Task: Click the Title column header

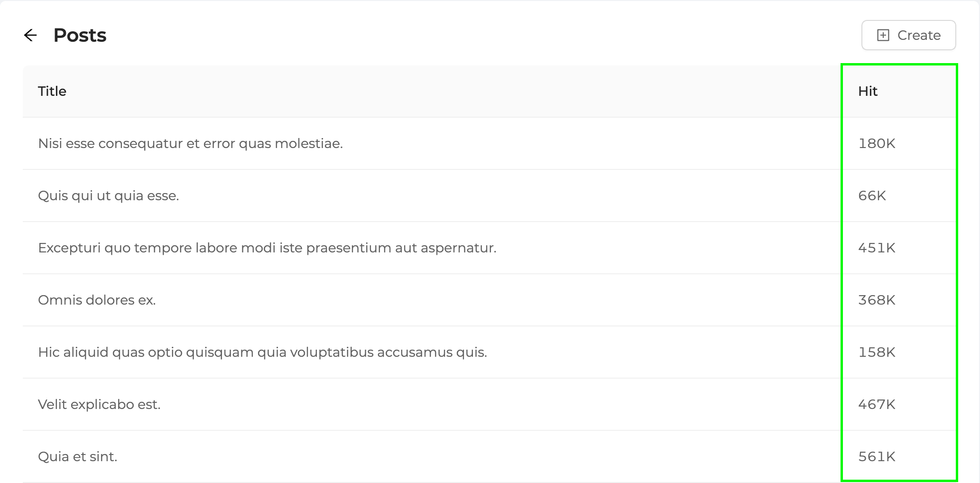Action: pos(52,91)
